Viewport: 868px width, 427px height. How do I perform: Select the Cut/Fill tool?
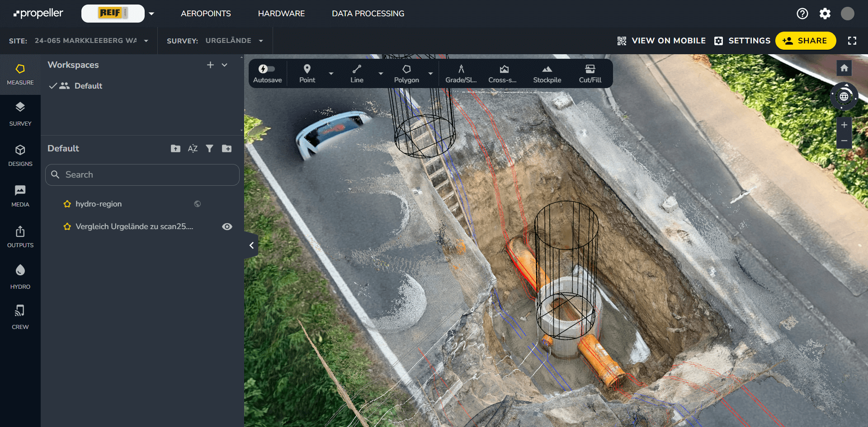(x=590, y=74)
